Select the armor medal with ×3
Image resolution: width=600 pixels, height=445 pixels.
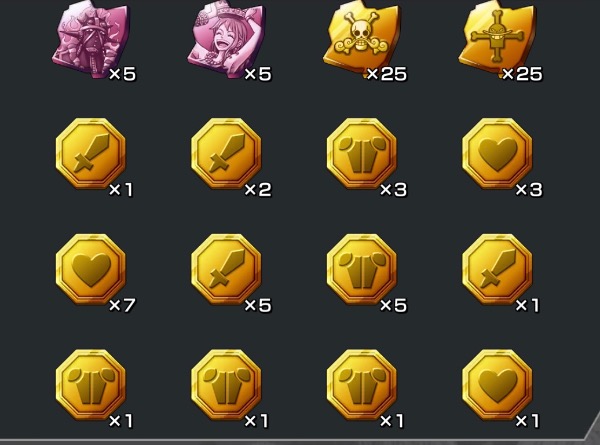[x=362, y=153]
